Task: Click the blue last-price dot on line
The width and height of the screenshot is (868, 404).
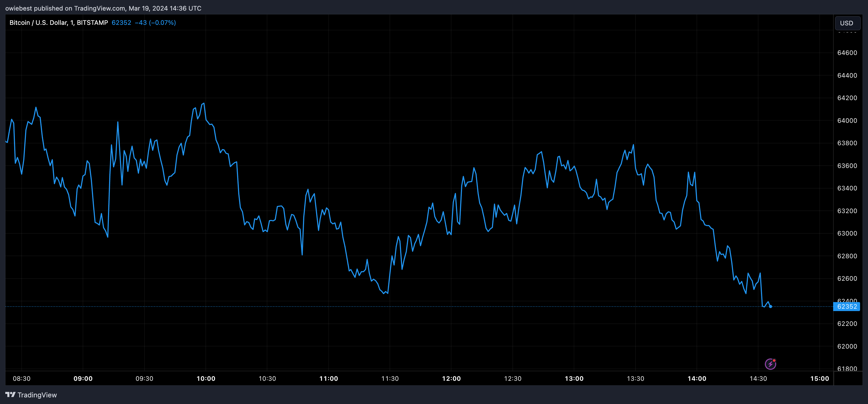Action: [x=770, y=306]
